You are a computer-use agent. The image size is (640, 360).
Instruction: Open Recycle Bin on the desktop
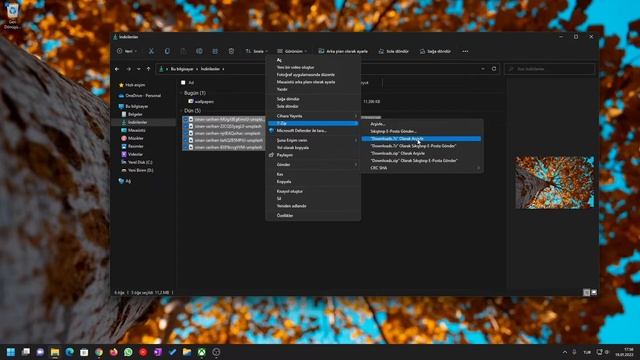click(x=12, y=16)
